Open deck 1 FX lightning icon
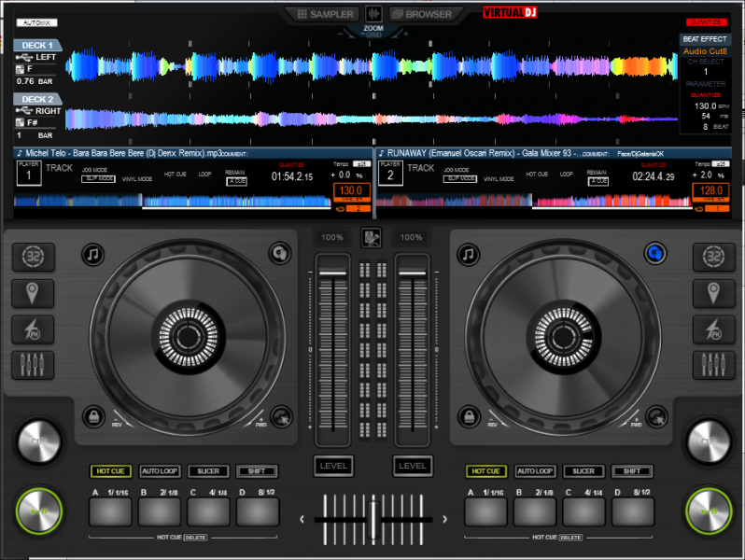Screen dimensions: 745x560 [33, 329]
